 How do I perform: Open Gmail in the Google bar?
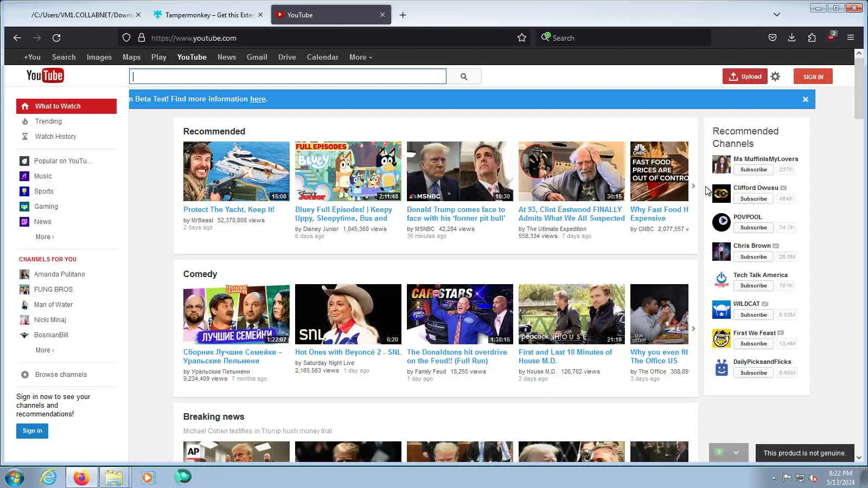257,57
